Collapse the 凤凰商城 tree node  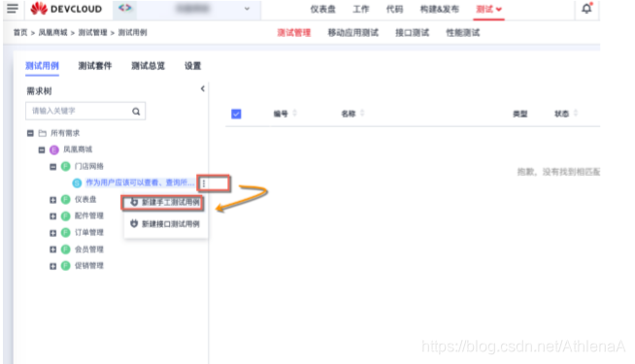coord(42,149)
